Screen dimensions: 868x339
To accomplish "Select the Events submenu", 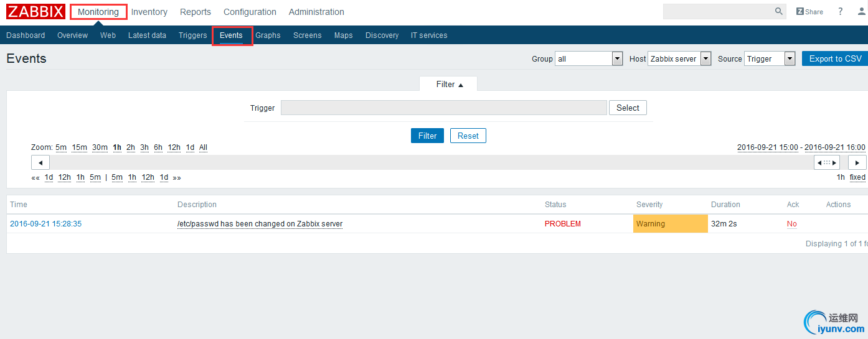I will coord(232,35).
